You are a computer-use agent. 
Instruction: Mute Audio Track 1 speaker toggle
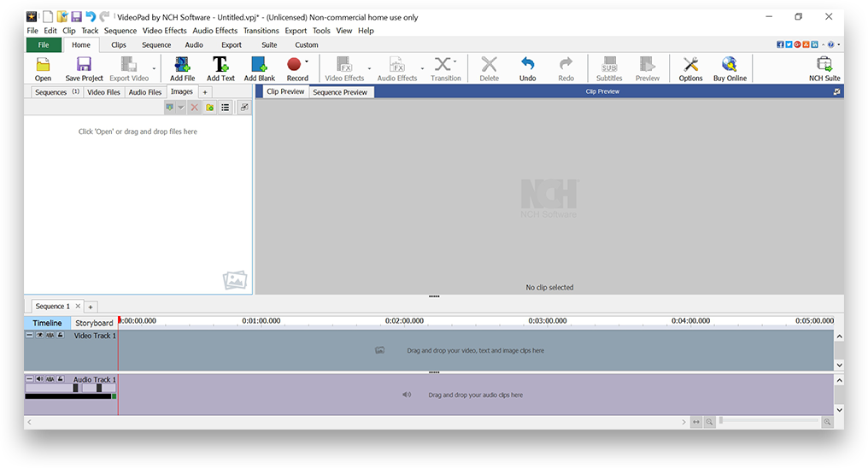pos(40,379)
